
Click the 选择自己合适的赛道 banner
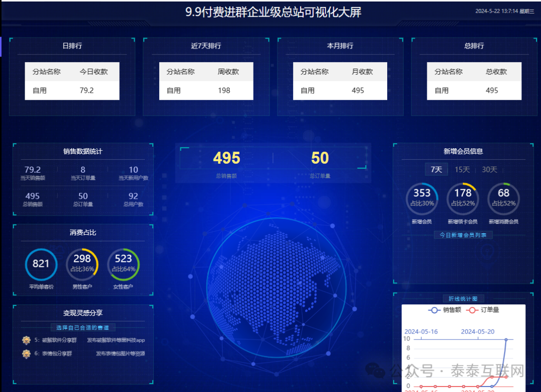(82, 327)
